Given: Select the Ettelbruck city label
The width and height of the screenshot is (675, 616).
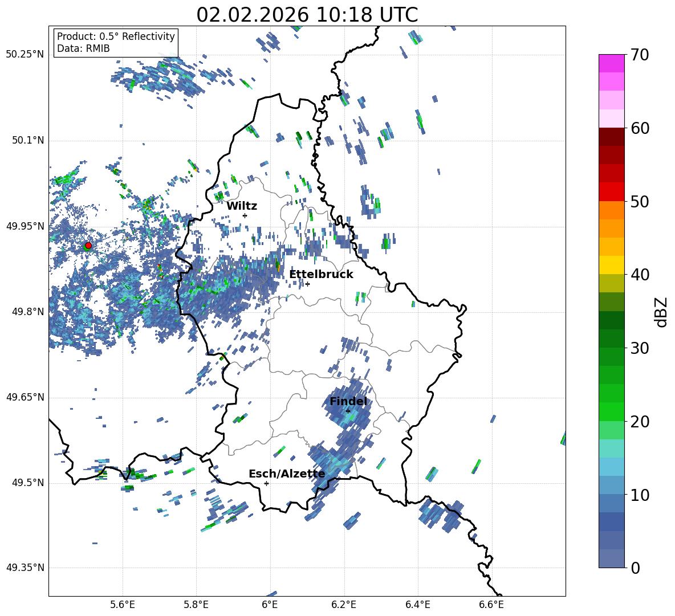Looking at the screenshot, I should point(321,274).
